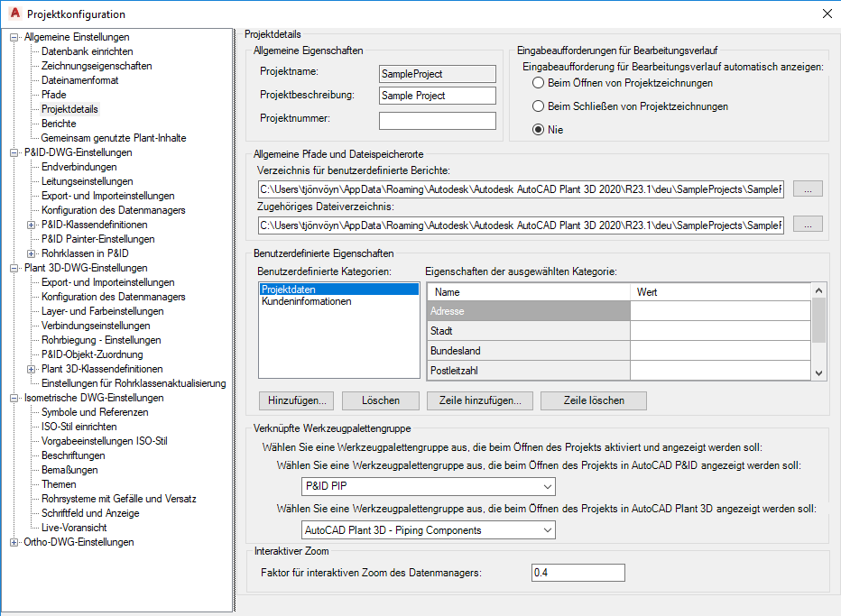Select Datenbank einrichten in tree

[88, 51]
